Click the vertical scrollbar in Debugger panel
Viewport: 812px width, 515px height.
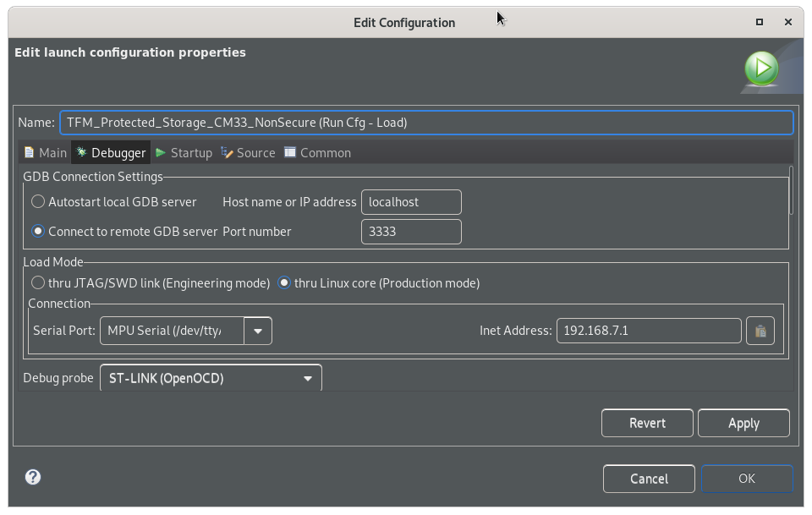pyautogui.click(x=791, y=190)
